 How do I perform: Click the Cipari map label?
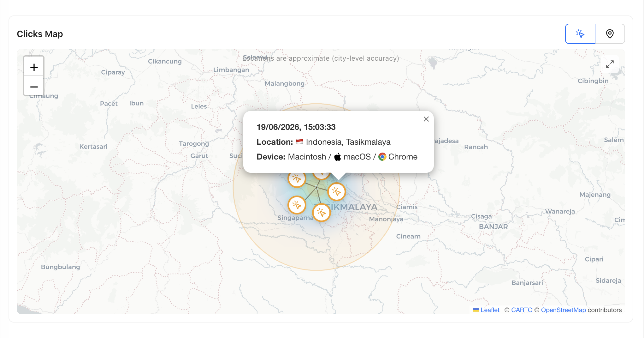coord(594,259)
